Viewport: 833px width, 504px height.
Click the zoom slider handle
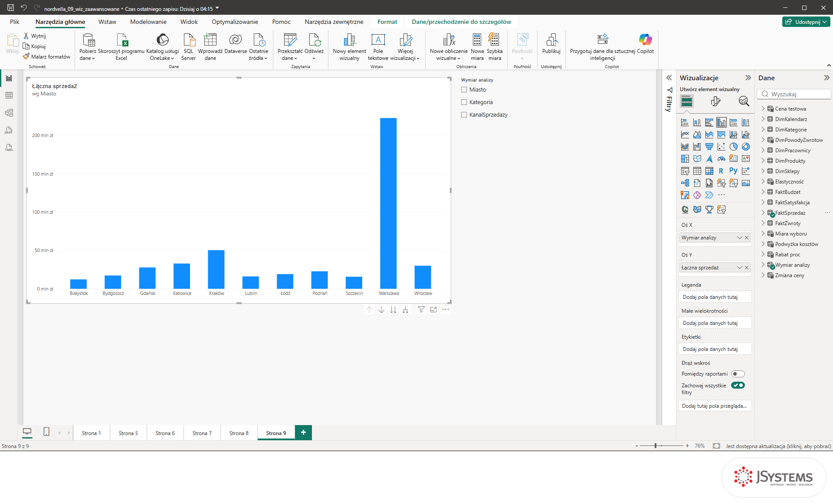click(x=656, y=446)
